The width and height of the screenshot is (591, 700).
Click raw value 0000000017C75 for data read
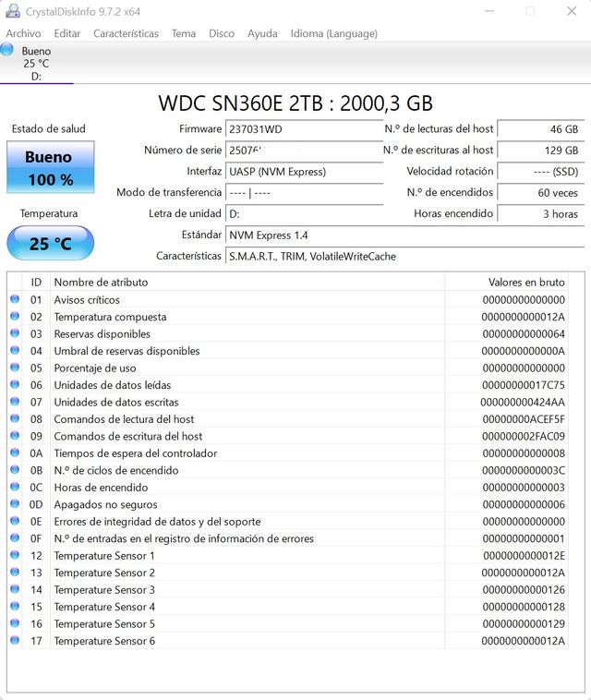point(524,385)
